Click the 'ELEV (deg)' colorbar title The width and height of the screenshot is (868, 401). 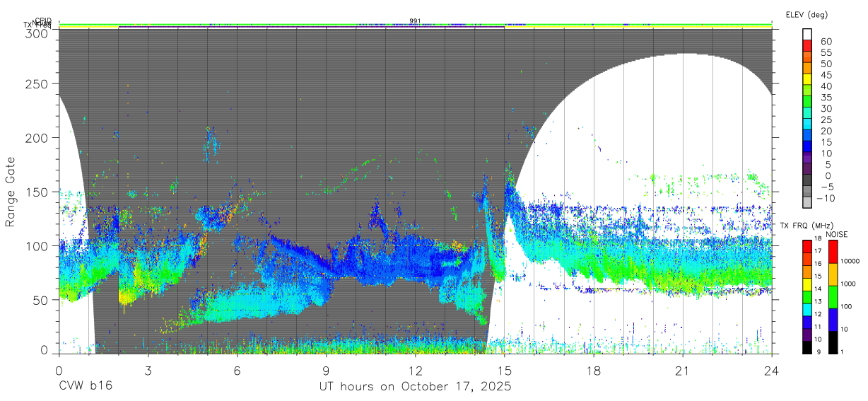tap(807, 14)
